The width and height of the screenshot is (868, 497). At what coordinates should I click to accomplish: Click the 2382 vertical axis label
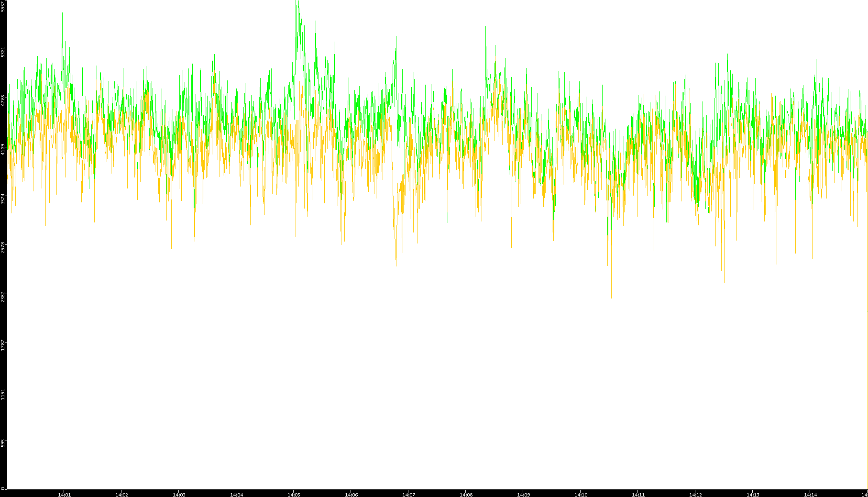pyautogui.click(x=3, y=297)
